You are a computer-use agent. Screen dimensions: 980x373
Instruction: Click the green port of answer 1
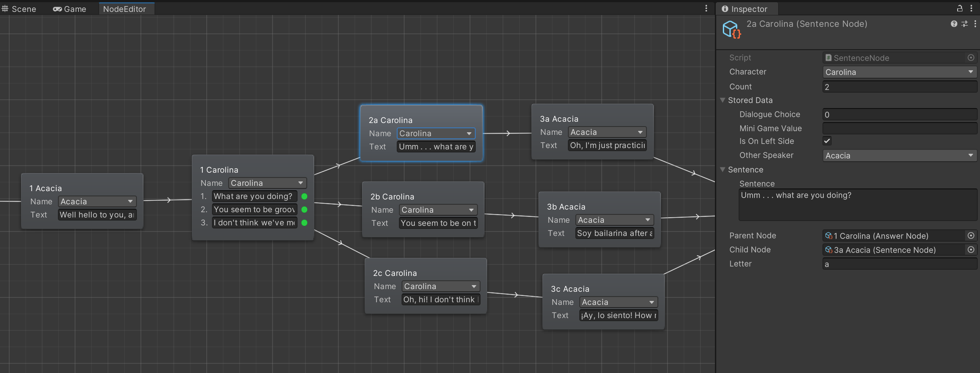tap(304, 196)
